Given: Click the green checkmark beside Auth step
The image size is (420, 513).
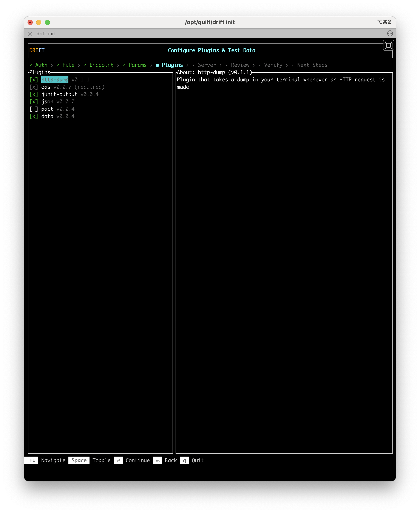Looking at the screenshot, I should click(31, 65).
